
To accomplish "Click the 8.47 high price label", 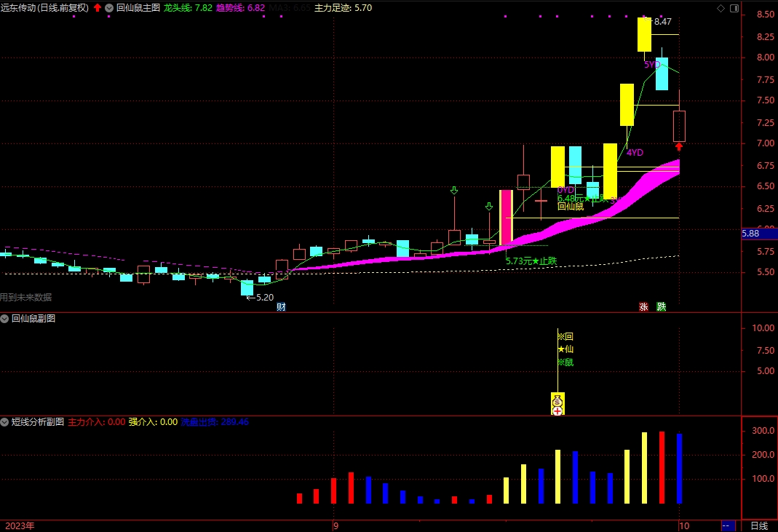I will coord(663,21).
